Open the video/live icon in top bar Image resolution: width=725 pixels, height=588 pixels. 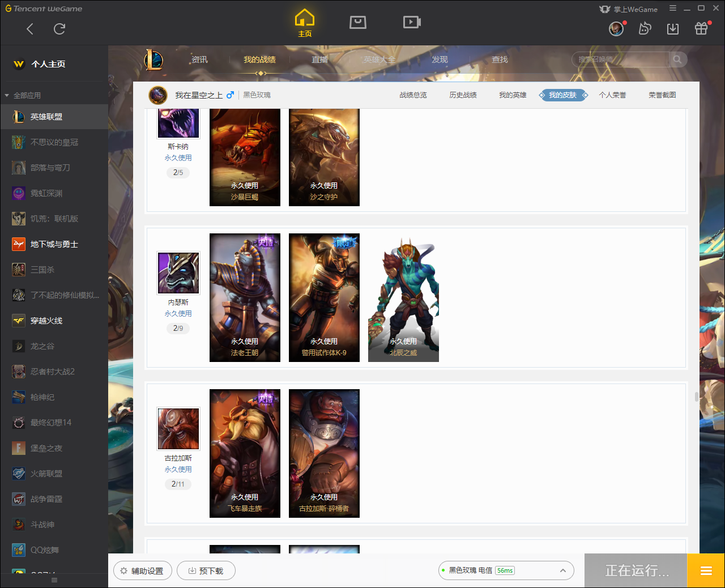(x=412, y=22)
